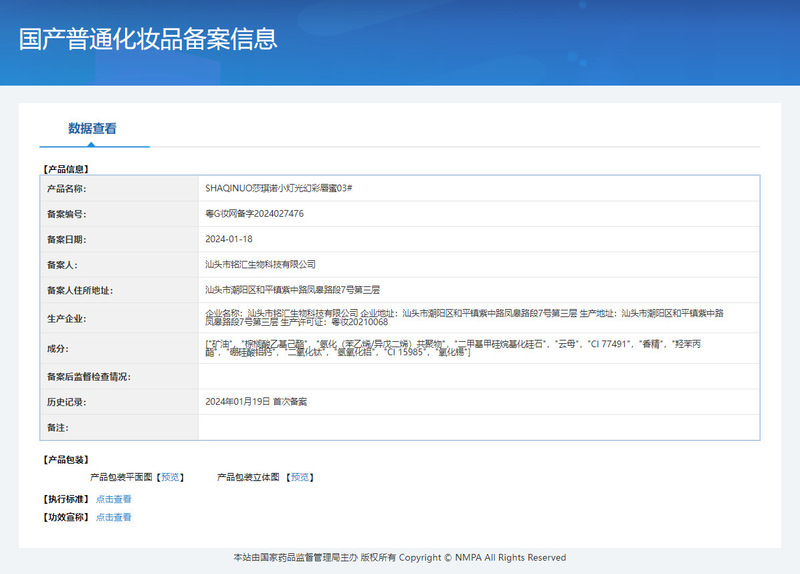The width and height of the screenshot is (800, 574).
Task: Click the 备案编号 row label
Action: pos(67,214)
